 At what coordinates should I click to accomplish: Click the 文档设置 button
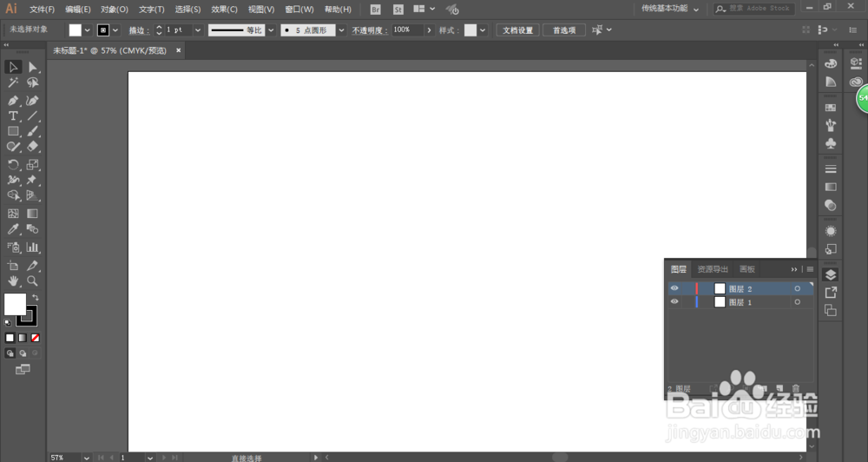point(517,30)
